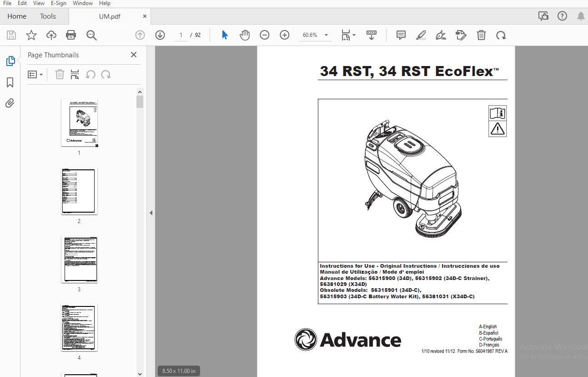Print the document with the printer icon

coord(71,35)
